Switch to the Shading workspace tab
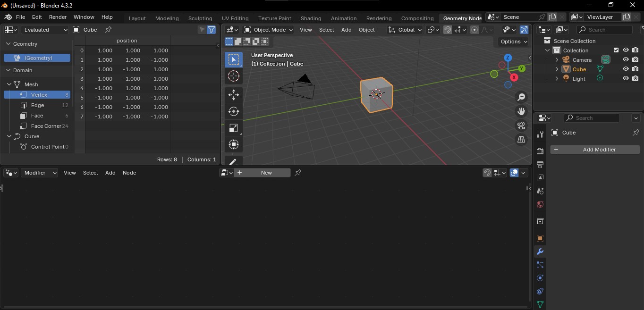 coord(311,18)
